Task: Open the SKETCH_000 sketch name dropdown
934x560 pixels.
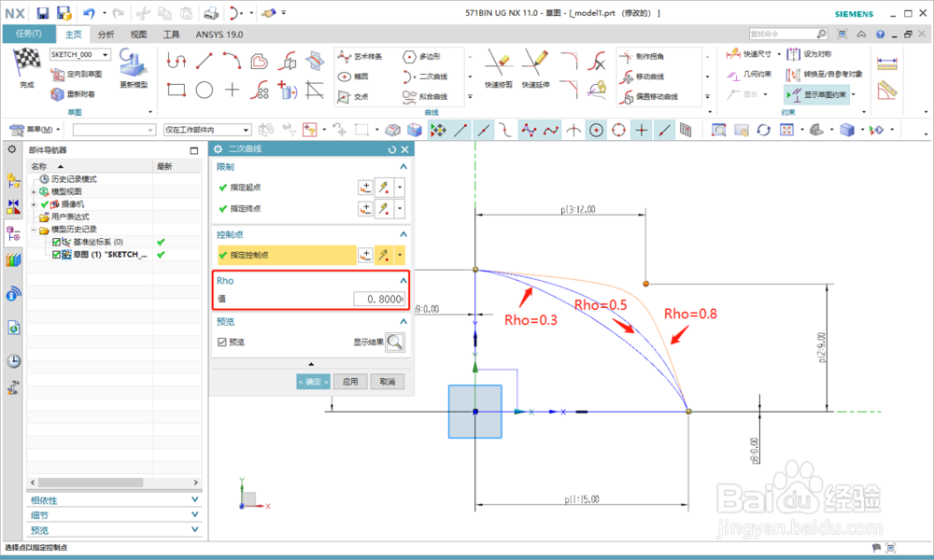Action: [x=105, y=54]
